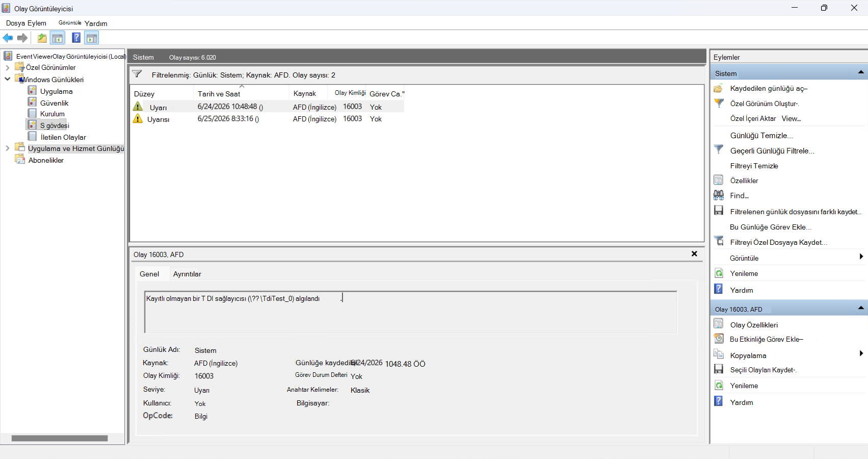Click the Yenileme icon under Sistem section
Screen dimensions: 868x459
719,273
